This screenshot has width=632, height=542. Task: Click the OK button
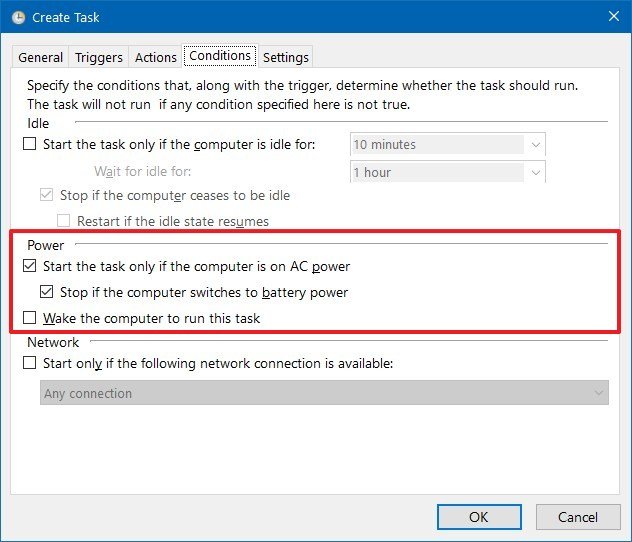[479, 517]
